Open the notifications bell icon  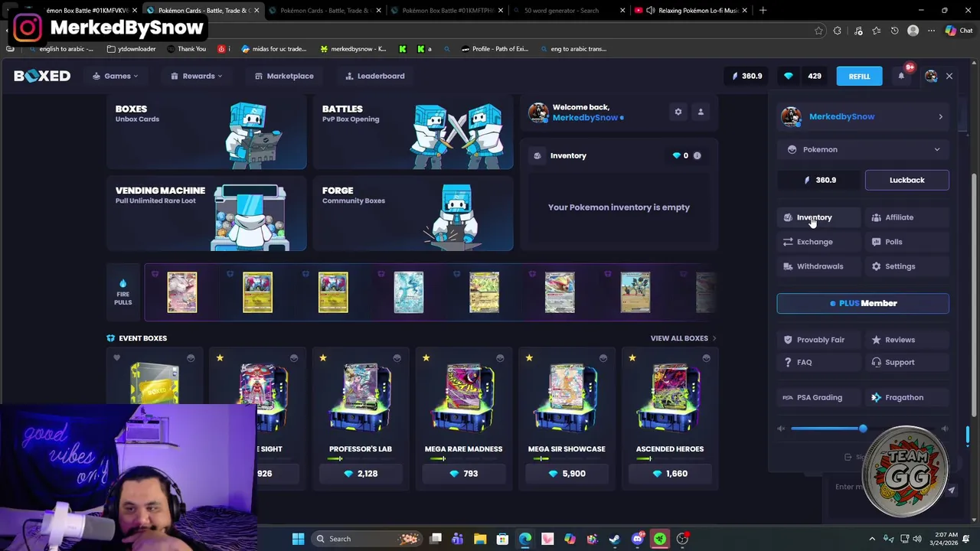(901, 76)
